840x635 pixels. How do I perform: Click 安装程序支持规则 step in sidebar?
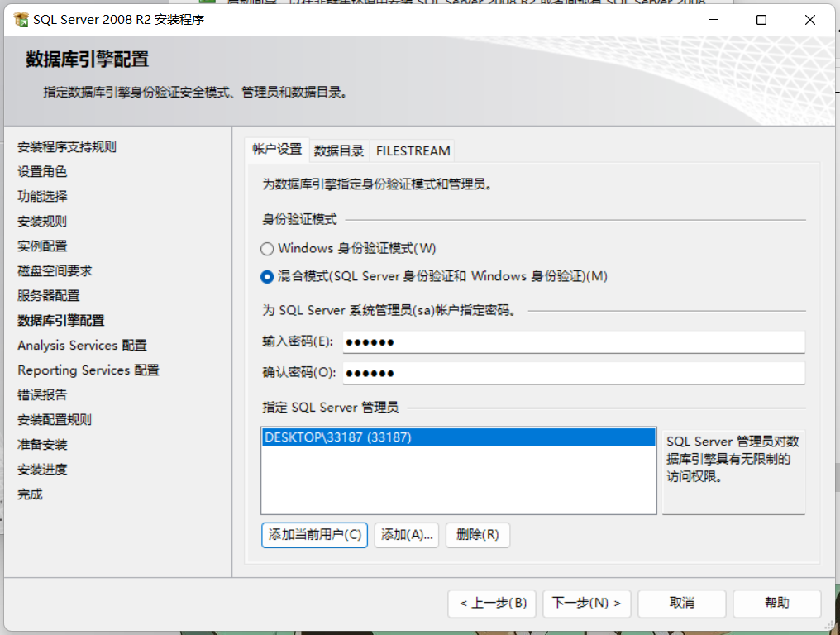click(x=67, y=147)
